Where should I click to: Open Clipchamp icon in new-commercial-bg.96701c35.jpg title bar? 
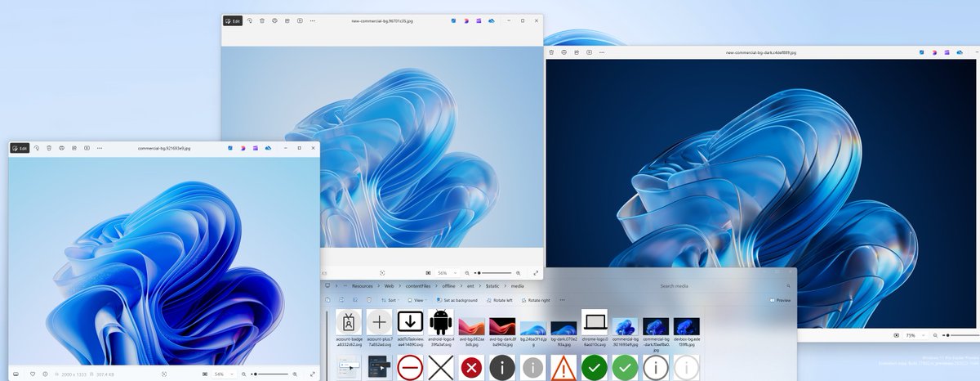(x=479, y=20)
